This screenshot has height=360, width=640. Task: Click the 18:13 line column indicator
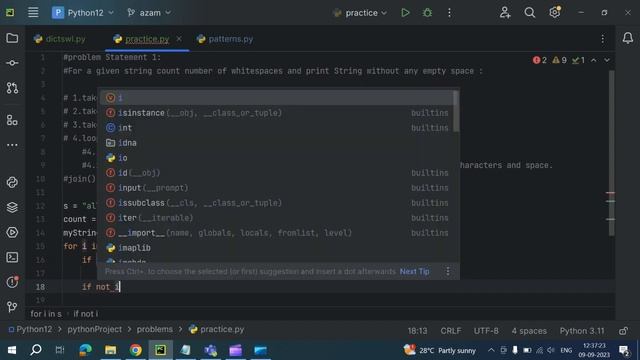coord(417,331)
